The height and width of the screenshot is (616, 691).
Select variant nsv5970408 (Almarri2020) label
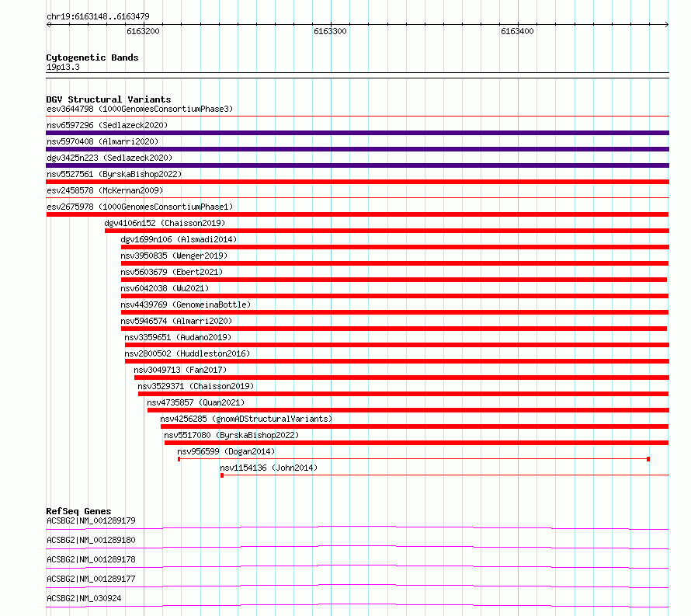102,141
